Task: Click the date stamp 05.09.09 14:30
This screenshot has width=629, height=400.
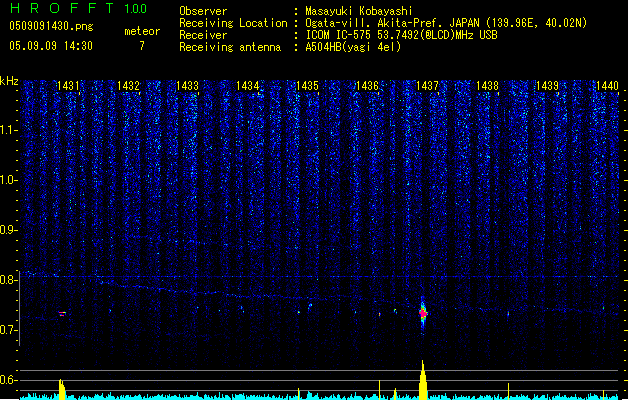Action: click(x=51, y=46)
